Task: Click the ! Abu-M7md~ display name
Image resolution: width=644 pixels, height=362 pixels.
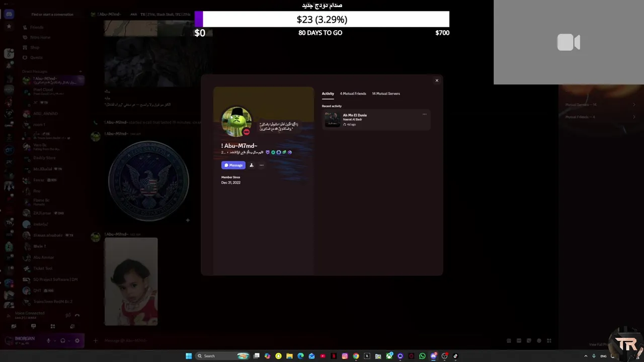Action: pyautogui.click(x=239, y=146)
